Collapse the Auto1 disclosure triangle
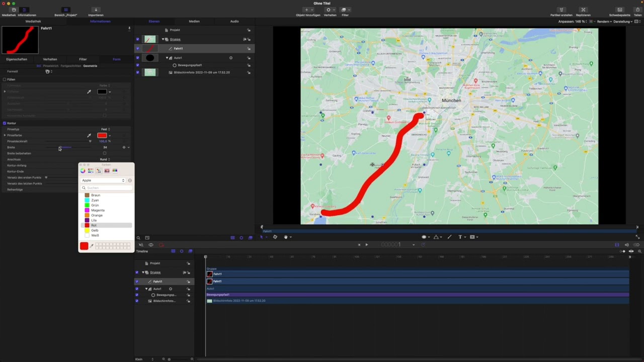The width and height of the screenshot is (644, 362). click(x=167, y=58)
